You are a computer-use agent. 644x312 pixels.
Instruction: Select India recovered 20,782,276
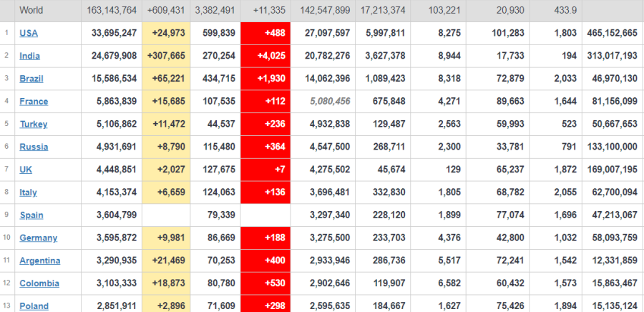(327, 56)
